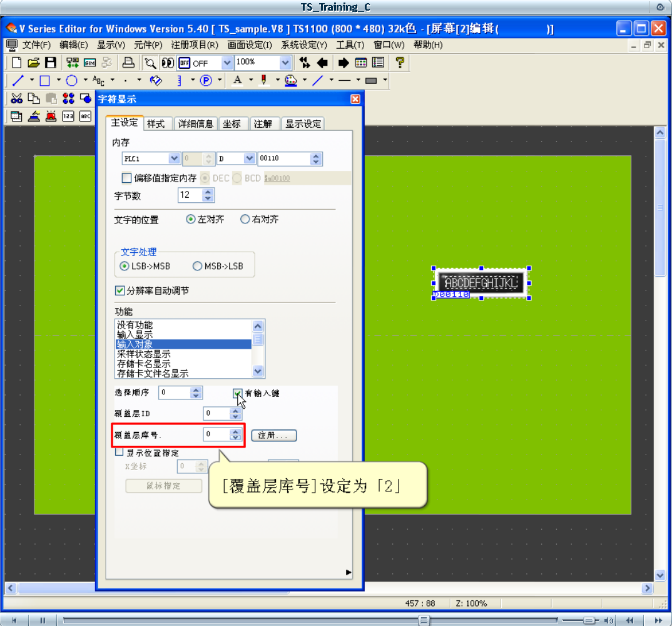The image size is (672, 626).
Task: Open file with the folder icon
Action: [x=34, y=63]
